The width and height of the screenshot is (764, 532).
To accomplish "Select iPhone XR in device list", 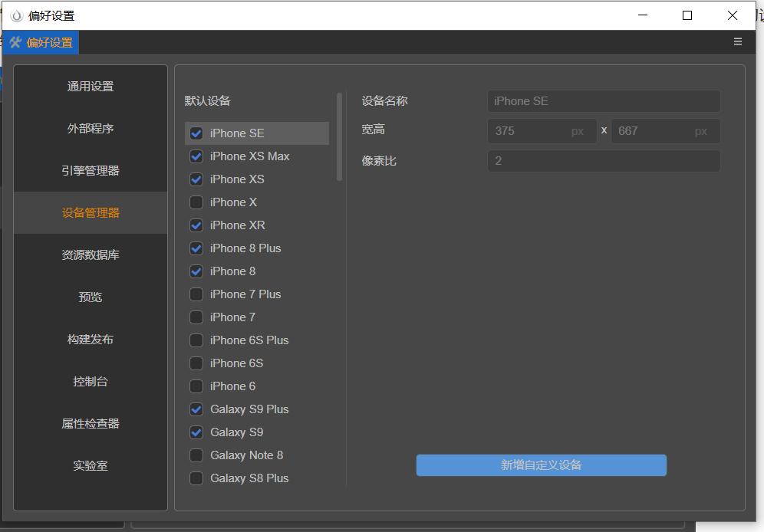I will pos(238,225).
